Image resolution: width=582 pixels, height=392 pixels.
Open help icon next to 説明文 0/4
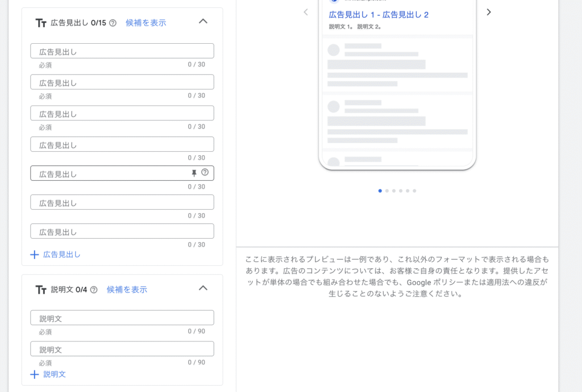[94, 290]
